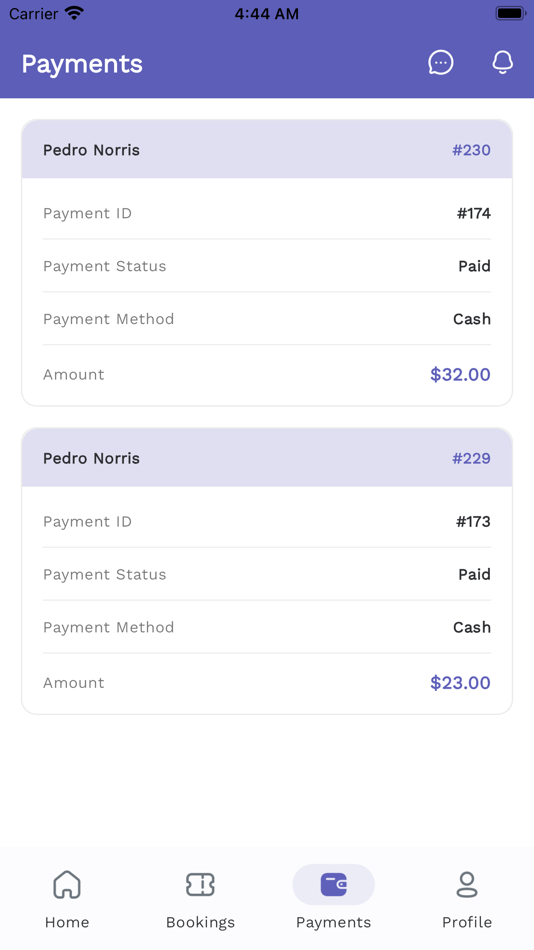Tap the battery status icon
Screen dimensions: 534x950
(510, 13)
